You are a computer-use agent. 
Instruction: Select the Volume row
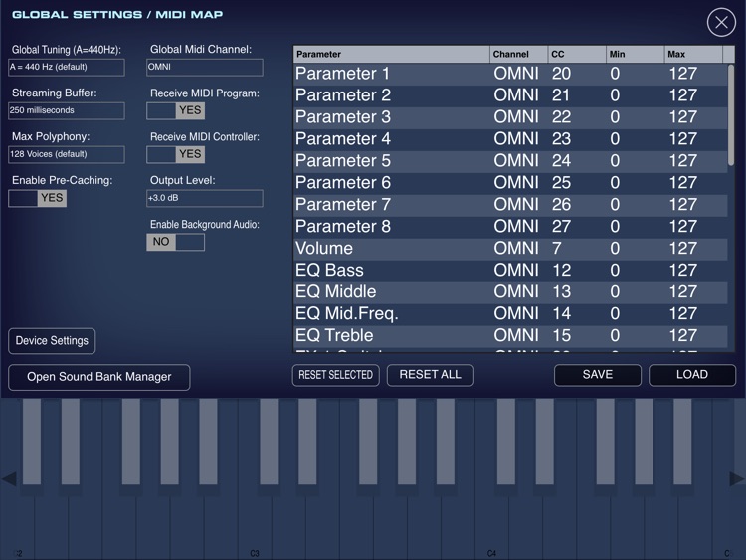click(510, 249)
